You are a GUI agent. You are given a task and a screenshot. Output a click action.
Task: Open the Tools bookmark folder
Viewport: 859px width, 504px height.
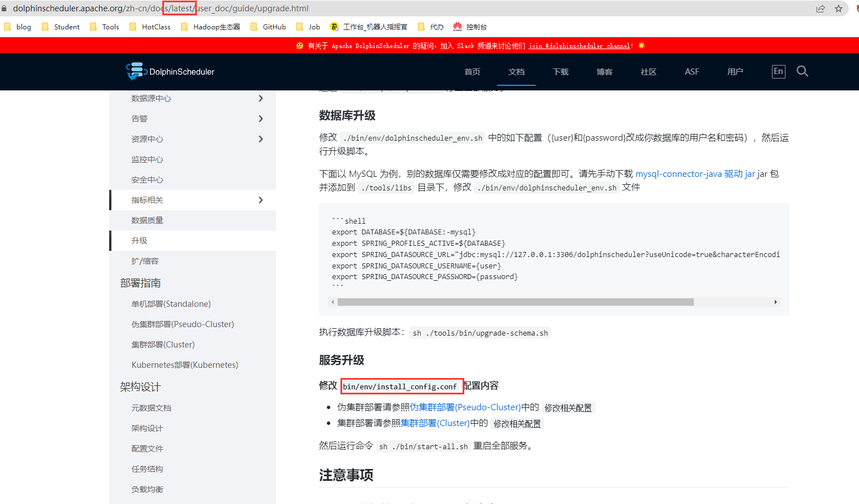[x=105, y=27]
